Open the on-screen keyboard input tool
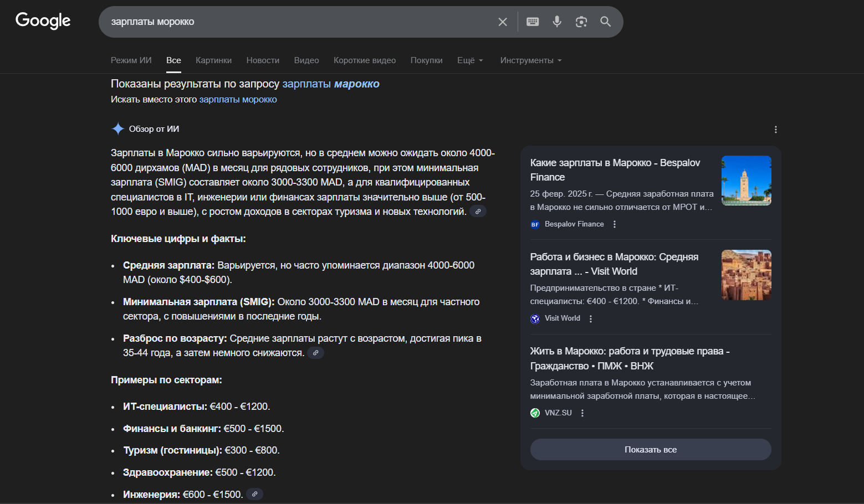Viewport: 864px width, 504px height. click(533, 22)
